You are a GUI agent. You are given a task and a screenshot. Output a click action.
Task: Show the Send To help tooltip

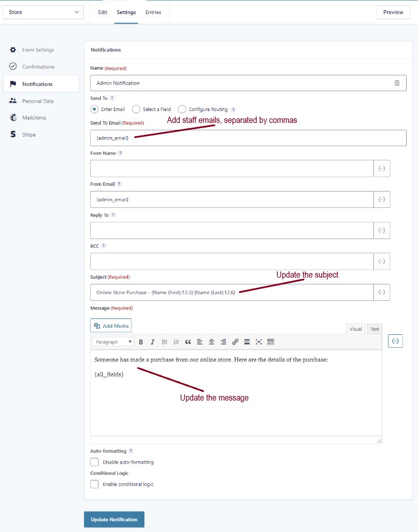(112, 98)
